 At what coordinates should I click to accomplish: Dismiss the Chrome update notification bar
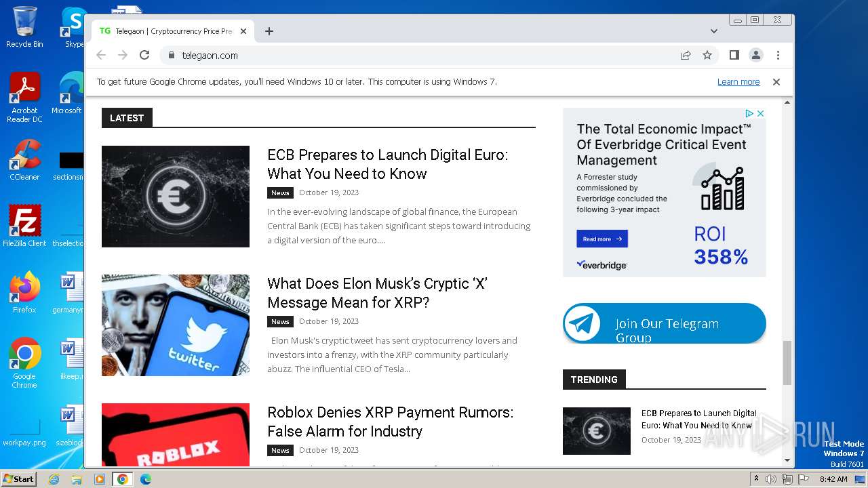[776, 82]
